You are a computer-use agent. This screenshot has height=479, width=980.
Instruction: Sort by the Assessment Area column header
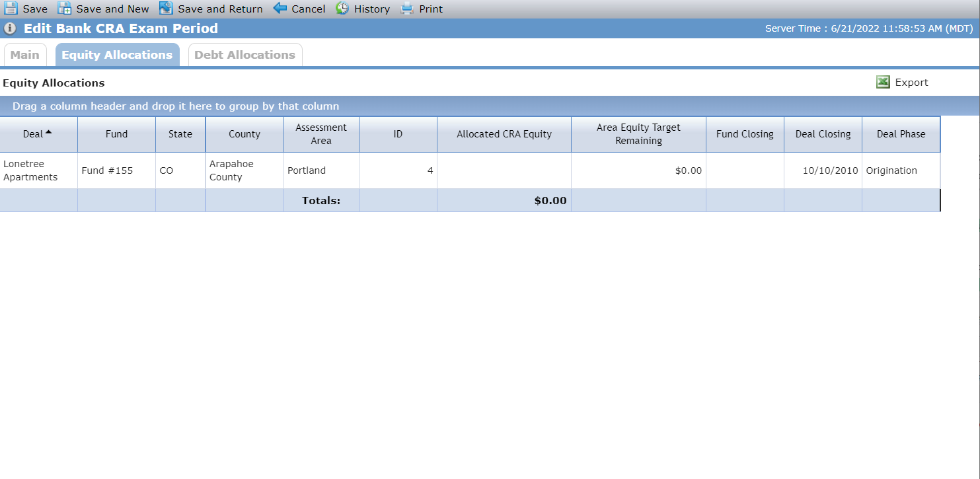click(x=321, y=134)
